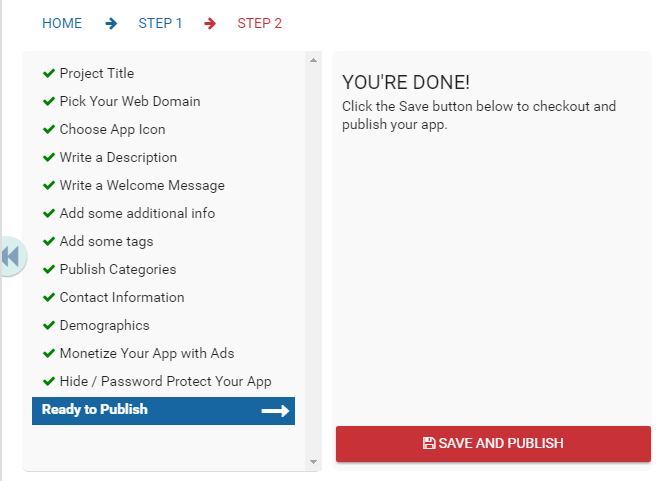Open Publish Categories step
The image size is (661, 481).
point(118,269)
